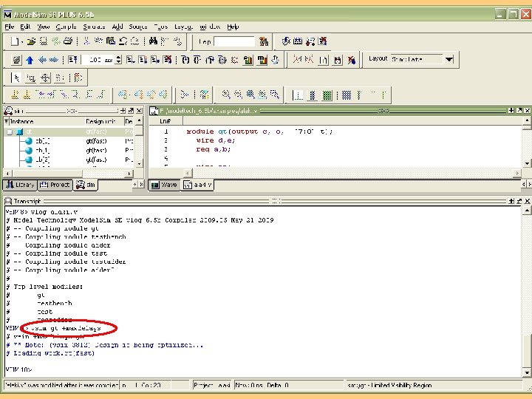The height and width of the screenshot is (399, 532).
Task: Switch to the Wave tab
Action: point(164,185)
